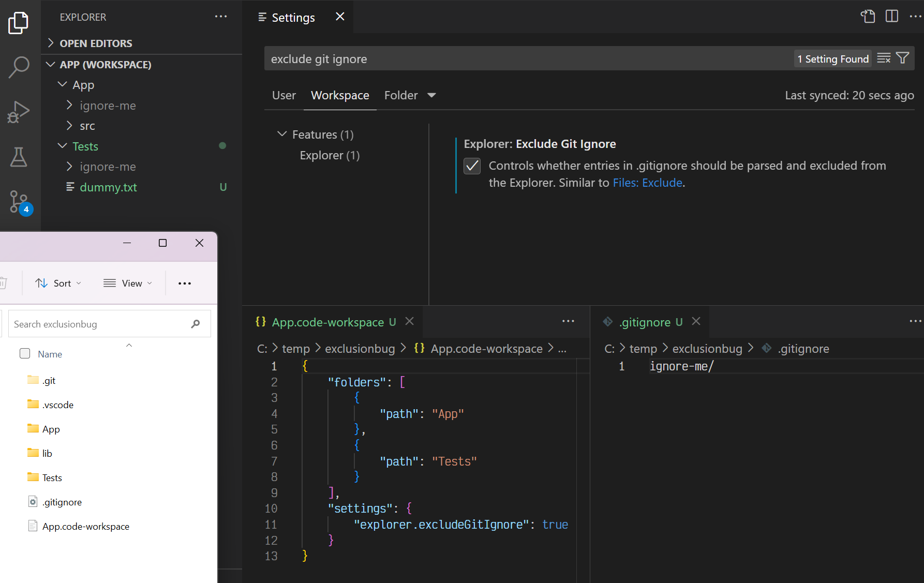Open the Filter Settings funnel icon
924x583 pixels.
(903, 58)
